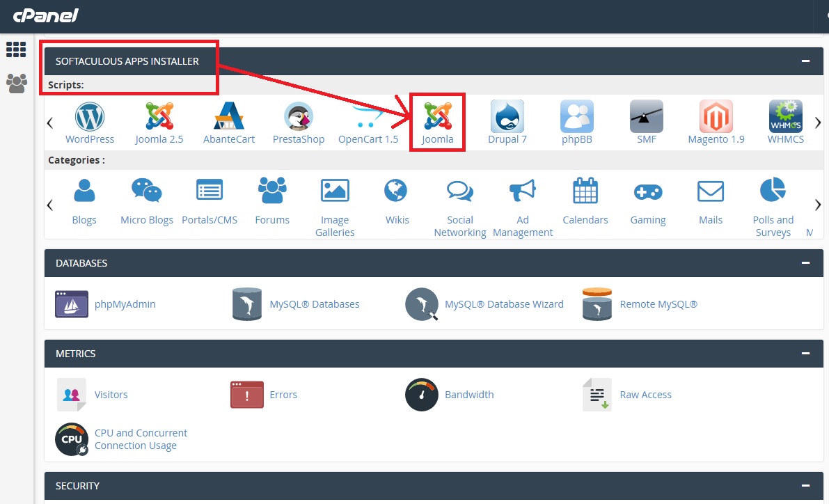
Task: Open CPU and Concurrent Connection Usage
Action: pyautogui.click(x=141, y=439)
